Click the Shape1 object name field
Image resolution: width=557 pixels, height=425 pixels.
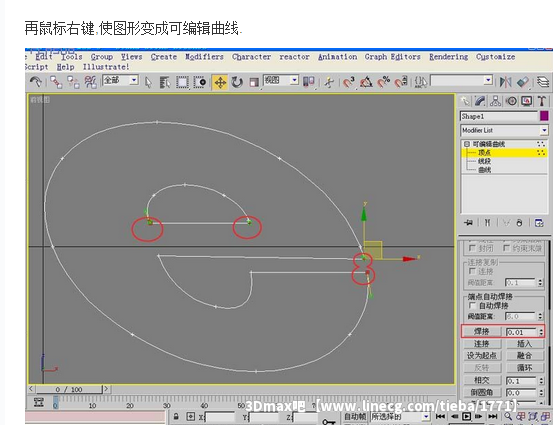pyautogui.click(x=499, y=116)
